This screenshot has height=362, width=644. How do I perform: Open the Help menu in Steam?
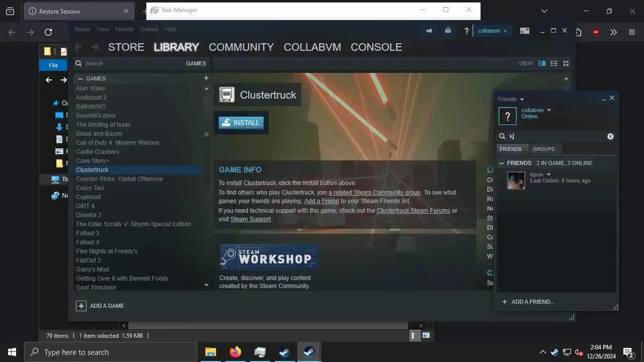(x=171, y=29)
